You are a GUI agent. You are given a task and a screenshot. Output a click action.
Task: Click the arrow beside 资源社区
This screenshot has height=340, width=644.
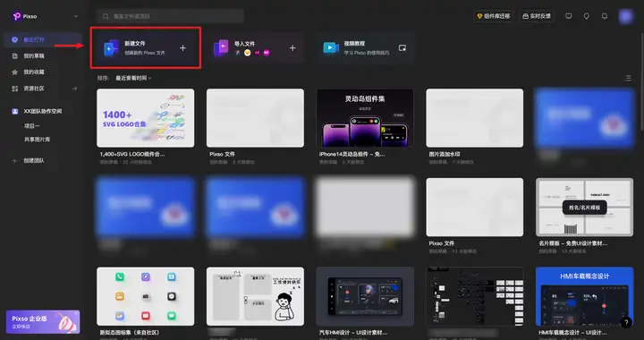tap(75, 89)
